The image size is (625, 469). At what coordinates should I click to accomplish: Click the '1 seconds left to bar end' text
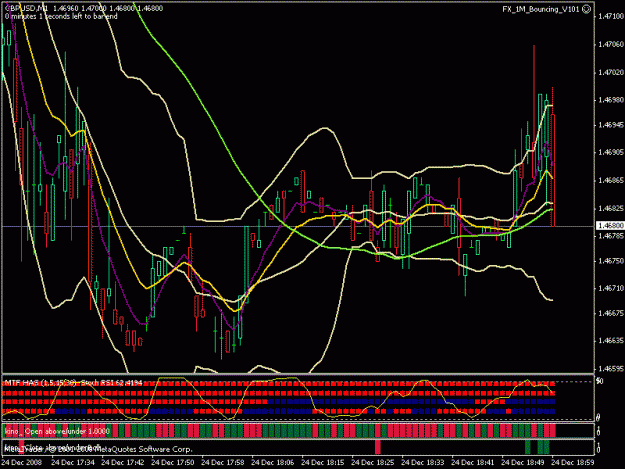click(77, 16)
